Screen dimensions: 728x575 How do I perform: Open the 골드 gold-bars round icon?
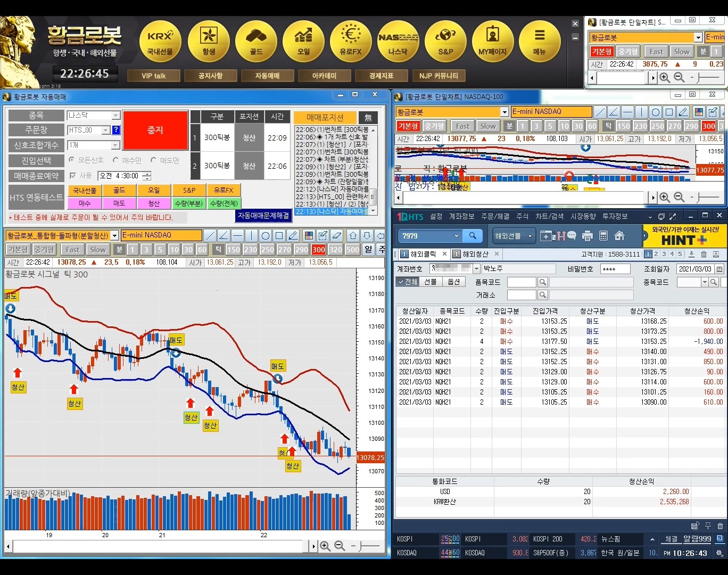(256, 42)
